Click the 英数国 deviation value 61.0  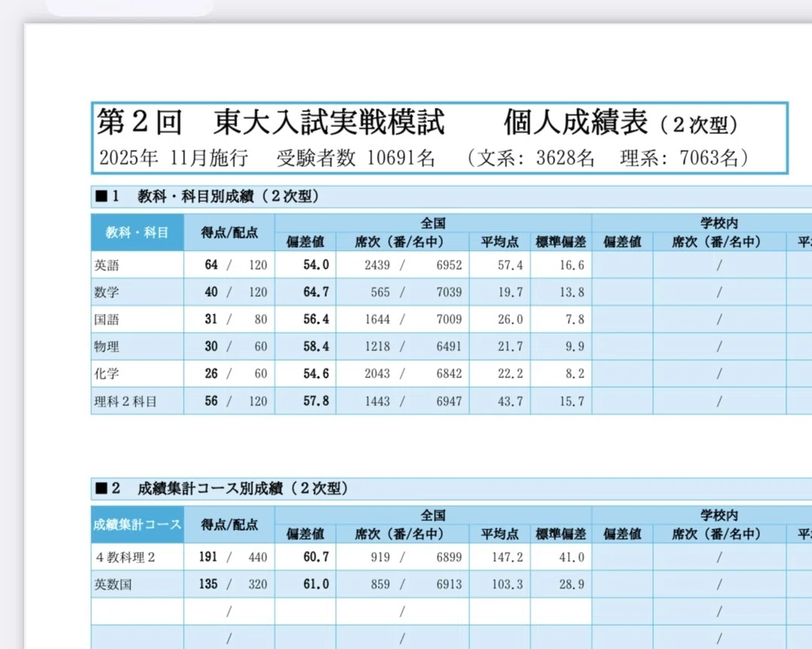316,583
